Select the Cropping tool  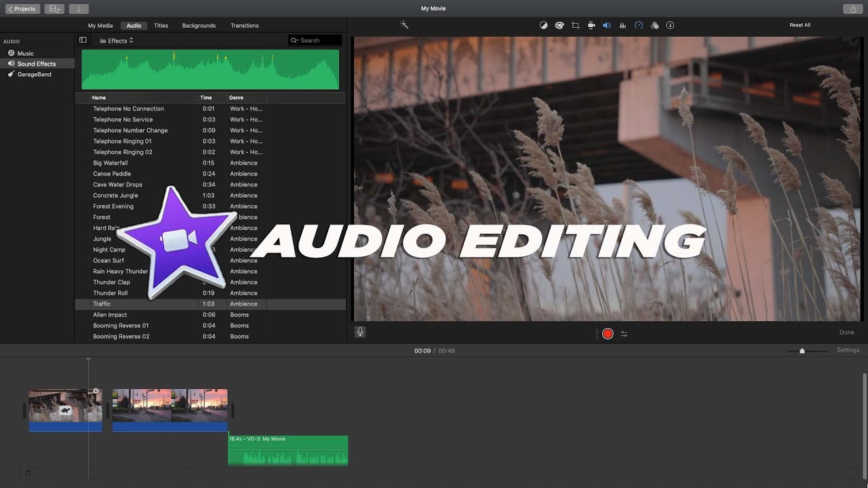click(x=575, y=25)
